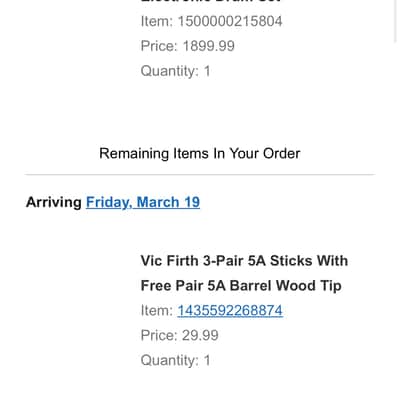Click the Item: label before the 1435592268874 link

point(157,311)
